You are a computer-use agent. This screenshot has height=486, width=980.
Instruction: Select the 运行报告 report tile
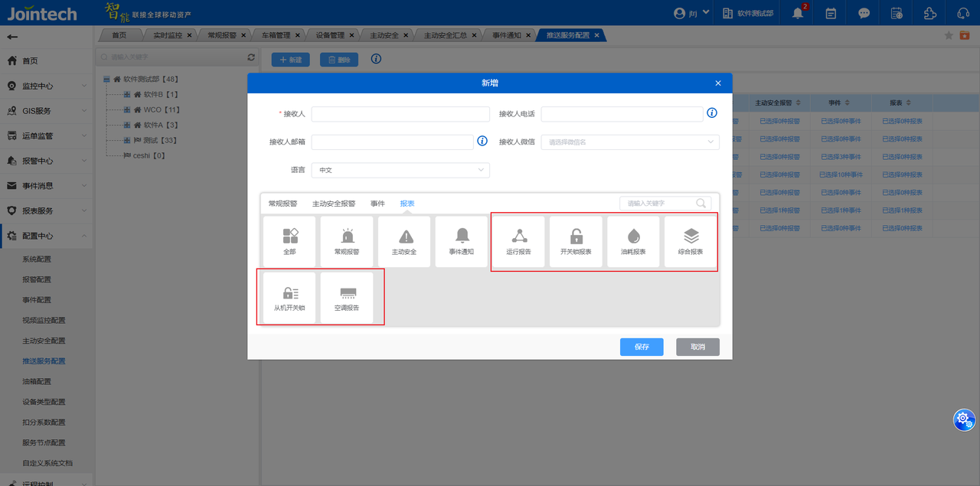click(x=518, y=241)
